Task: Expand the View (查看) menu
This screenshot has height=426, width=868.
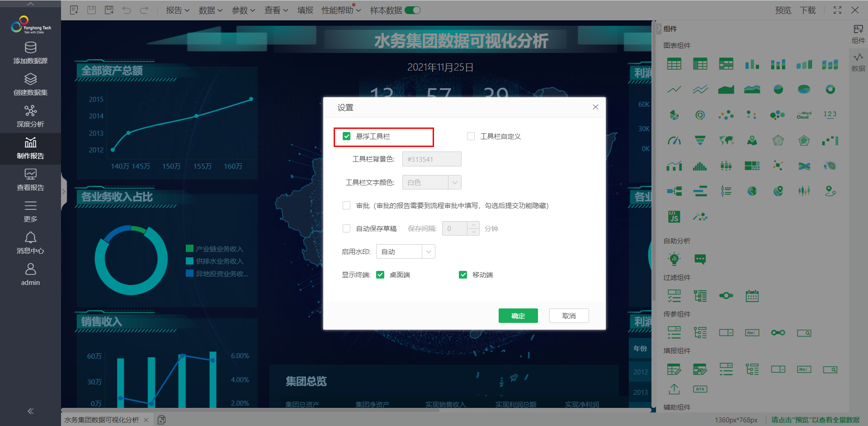Action: pyautogui.click(x=276, y=10)
